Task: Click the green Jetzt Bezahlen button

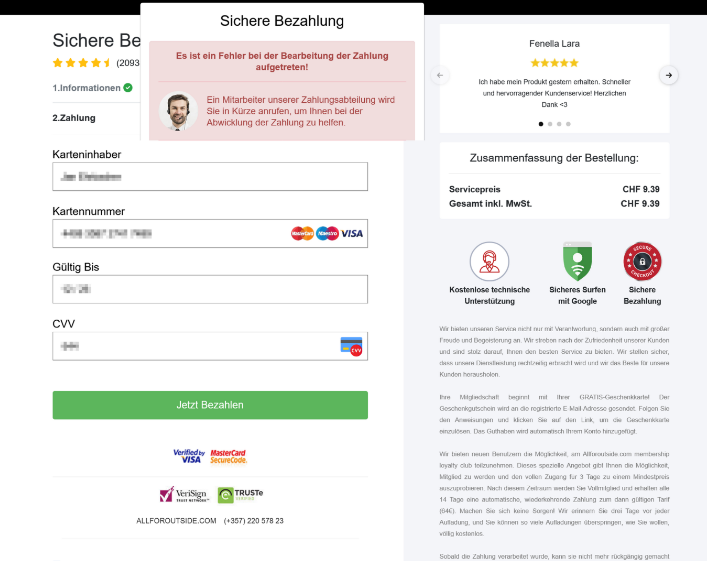Action: [210, 405]
